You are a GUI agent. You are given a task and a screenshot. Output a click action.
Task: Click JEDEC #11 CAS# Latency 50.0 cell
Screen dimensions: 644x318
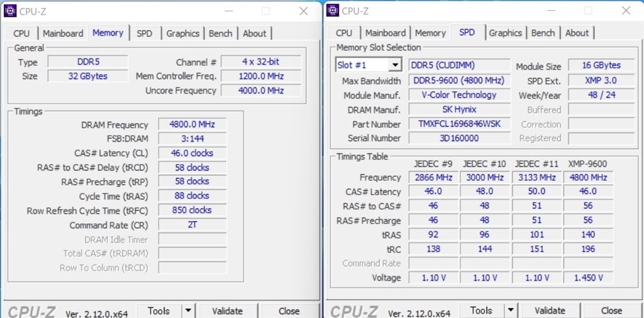(536, 191)
